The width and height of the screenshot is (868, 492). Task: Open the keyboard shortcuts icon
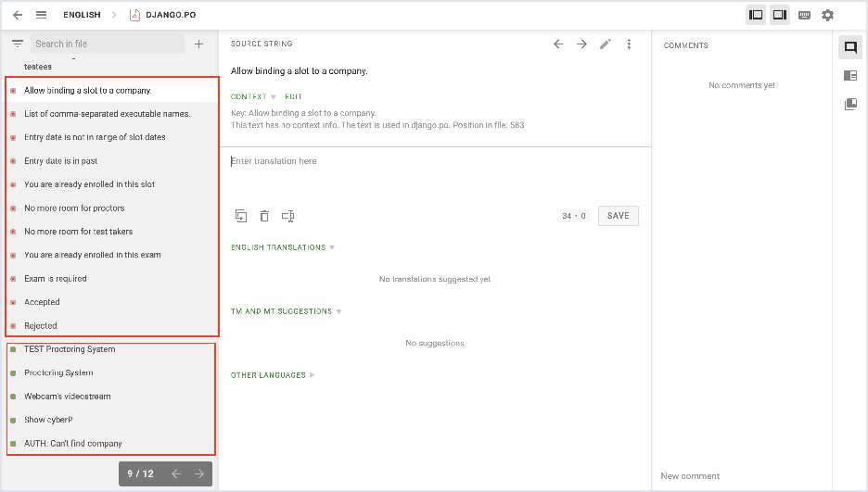pos(804,15)
